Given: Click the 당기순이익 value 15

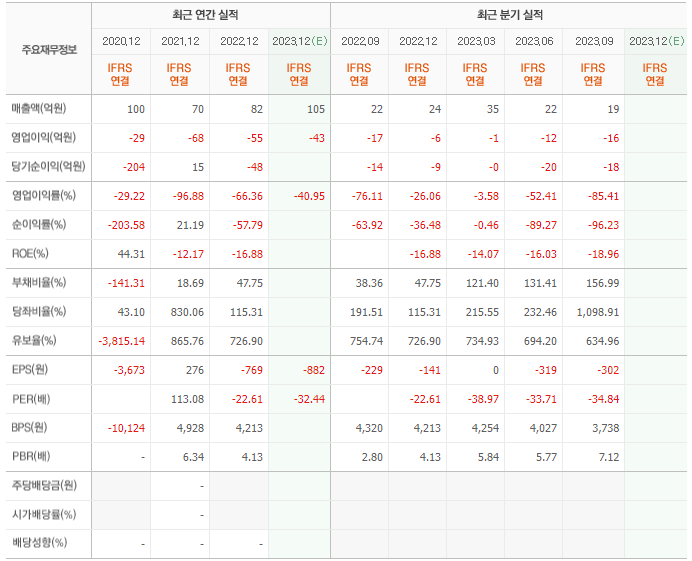Looking at the screenshot, I should click(198, 167).
